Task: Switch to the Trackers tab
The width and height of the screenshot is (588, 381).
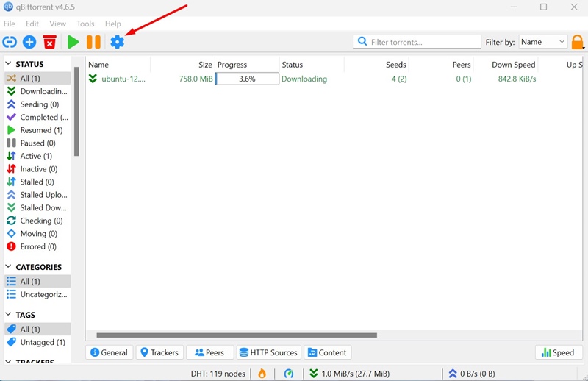Action: (159, 352)
